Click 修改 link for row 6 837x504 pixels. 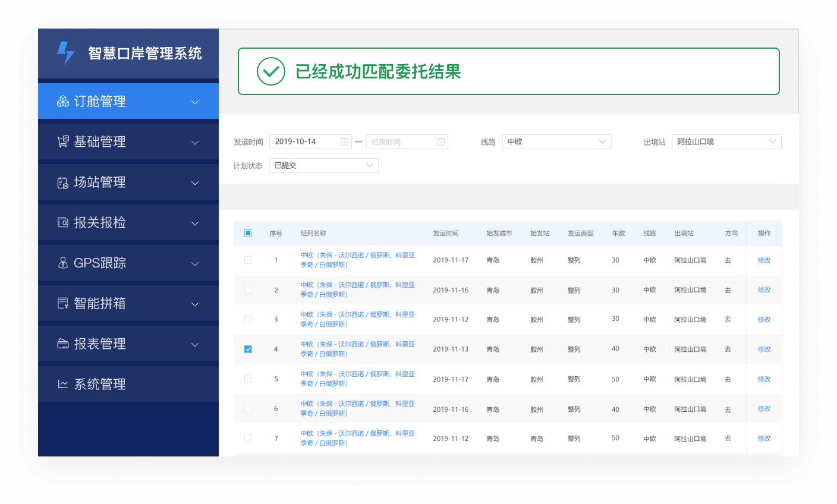coord(764,408)
